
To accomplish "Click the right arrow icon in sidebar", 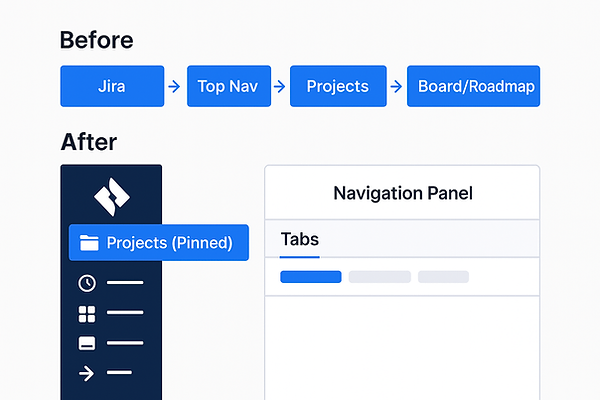I will point(86,373).
